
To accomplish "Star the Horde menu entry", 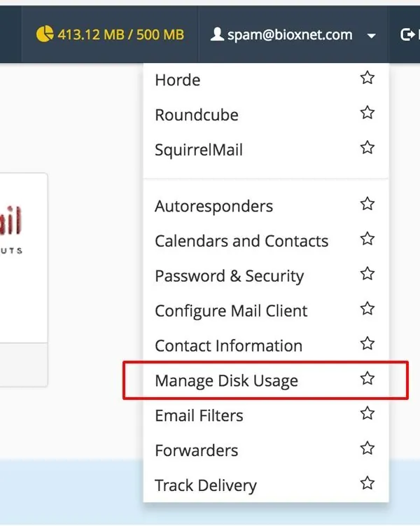I will coord(367,78).
